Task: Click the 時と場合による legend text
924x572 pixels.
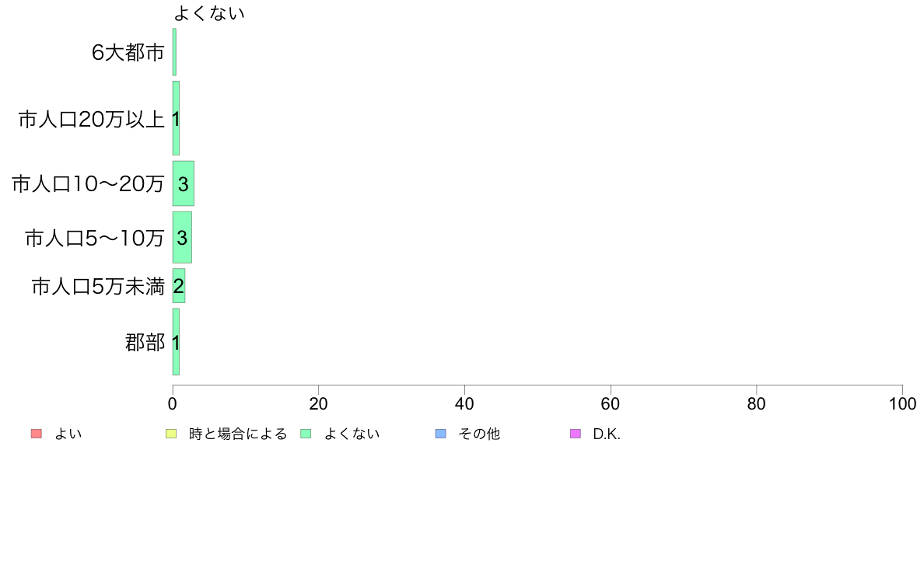Action: (x=238, y=434)
